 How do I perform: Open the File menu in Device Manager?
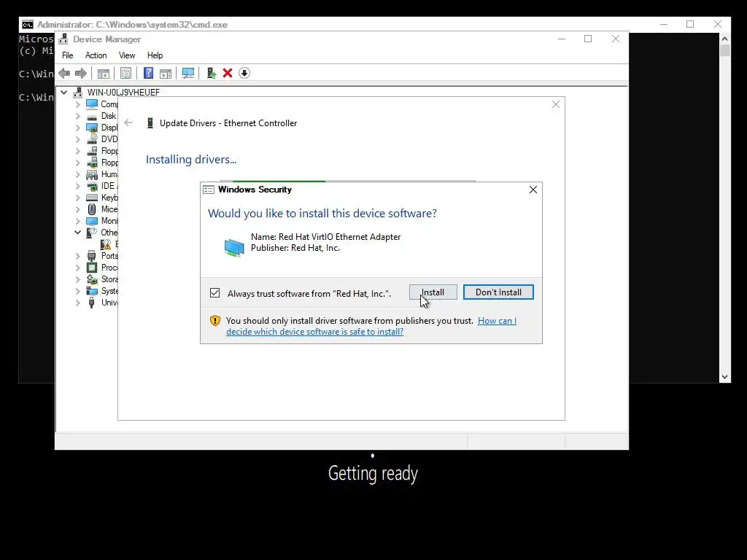[68, 55]
